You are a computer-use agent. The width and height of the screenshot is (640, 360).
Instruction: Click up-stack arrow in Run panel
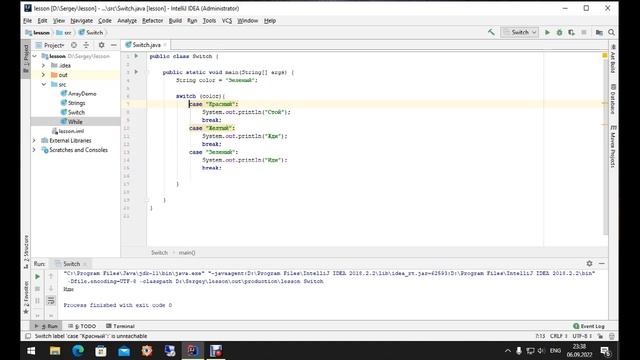[x=51, y=276]
